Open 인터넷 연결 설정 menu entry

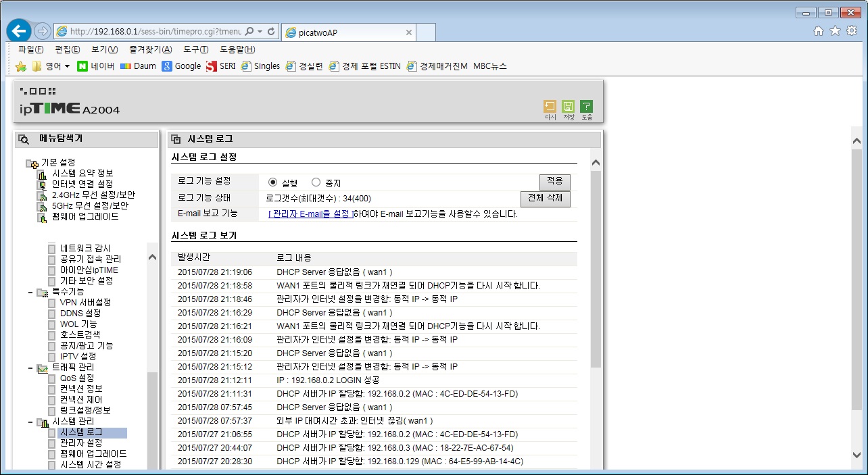tap(82, 184)
